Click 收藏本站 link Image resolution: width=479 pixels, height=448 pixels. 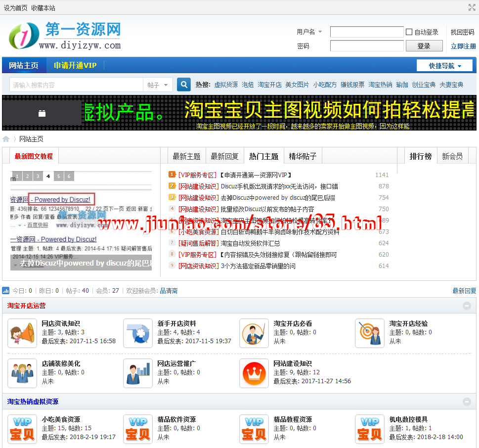[x=43, y=8]
